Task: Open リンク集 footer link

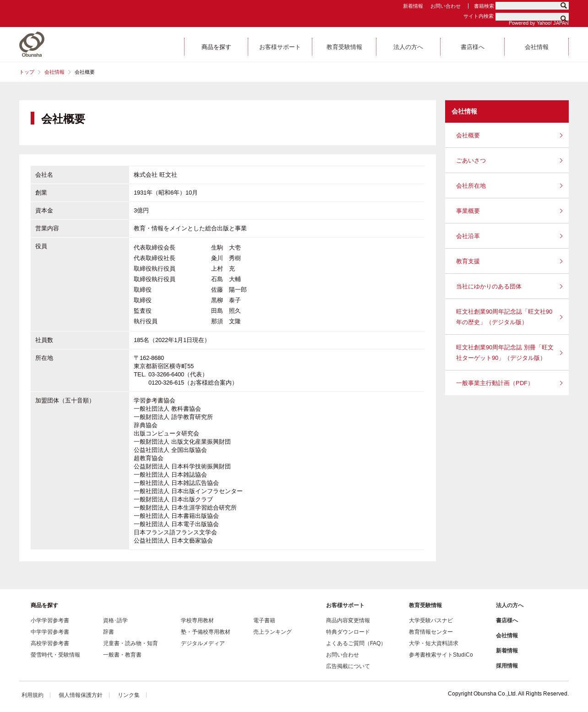Action: click(129, 695)
